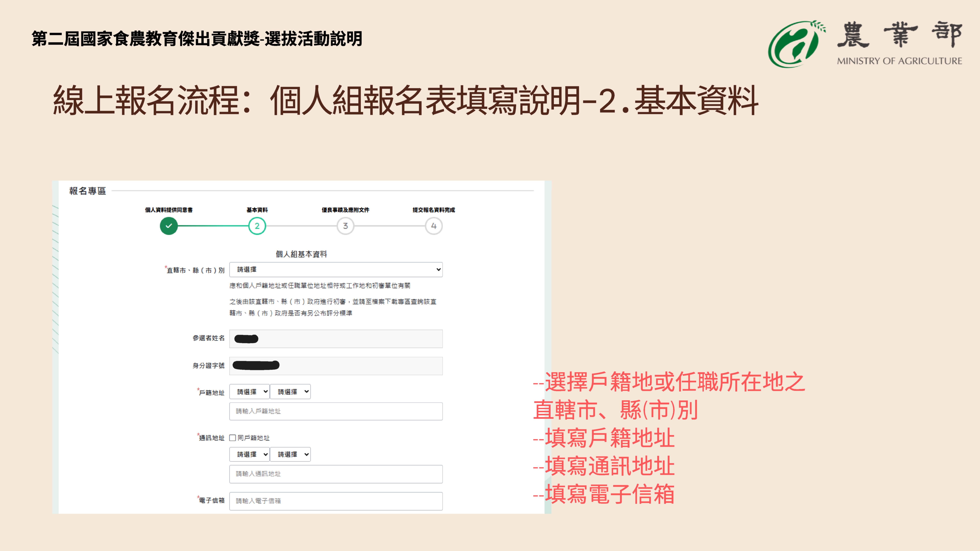Click the completed green checkmark step circle

169,226
